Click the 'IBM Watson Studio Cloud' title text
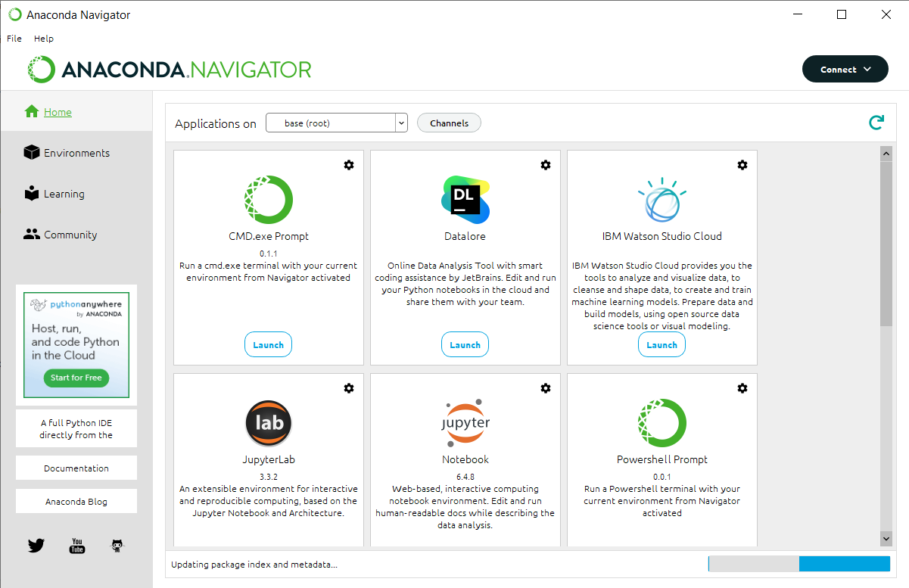 point(662,236)
